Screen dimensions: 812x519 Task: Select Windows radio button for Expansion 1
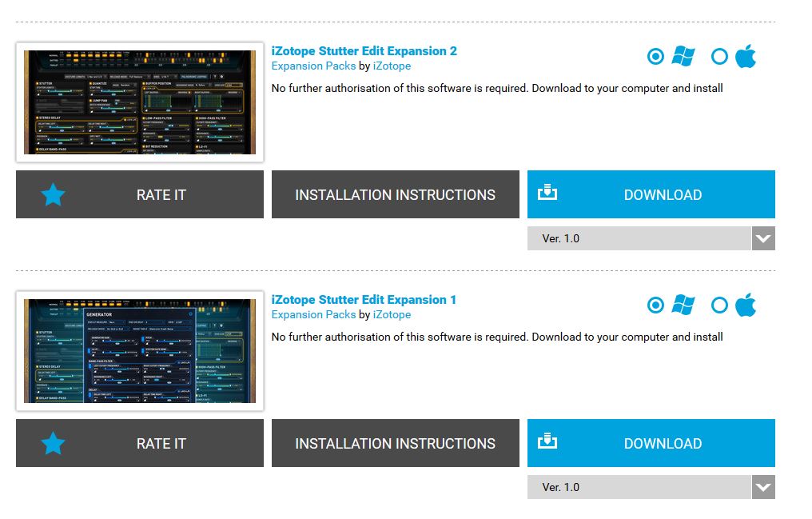[655, 305]
